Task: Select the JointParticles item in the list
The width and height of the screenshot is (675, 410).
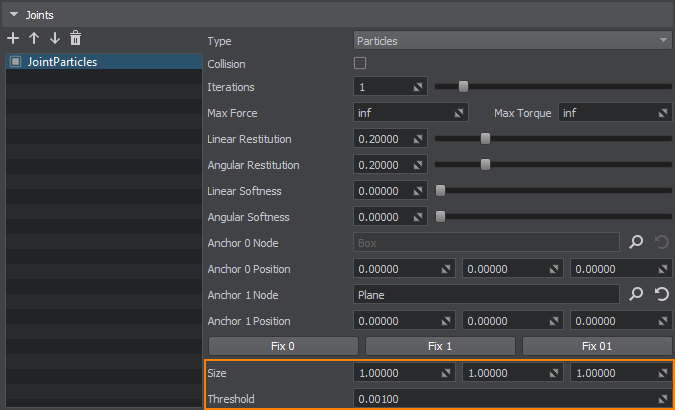Action: click(104, 62)
